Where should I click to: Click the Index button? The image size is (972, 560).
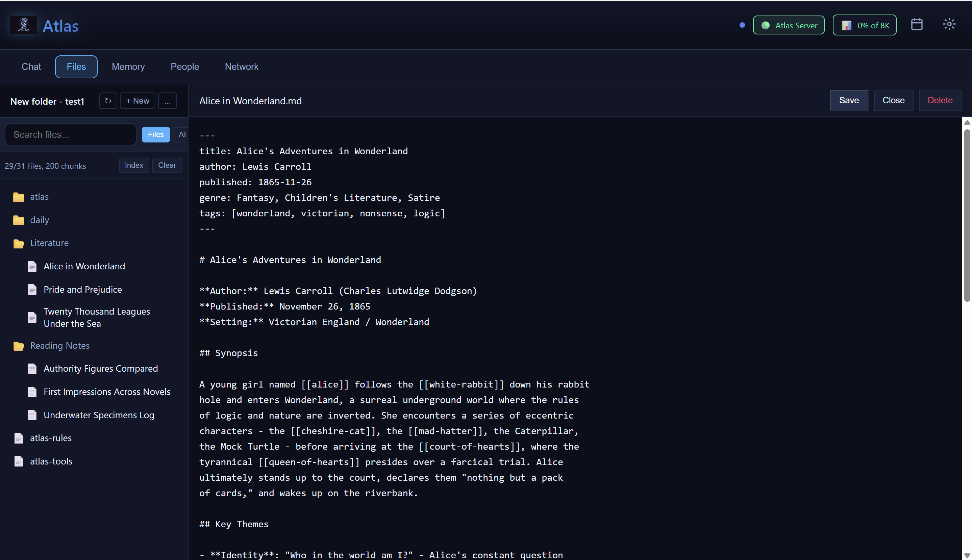[133, 165]
